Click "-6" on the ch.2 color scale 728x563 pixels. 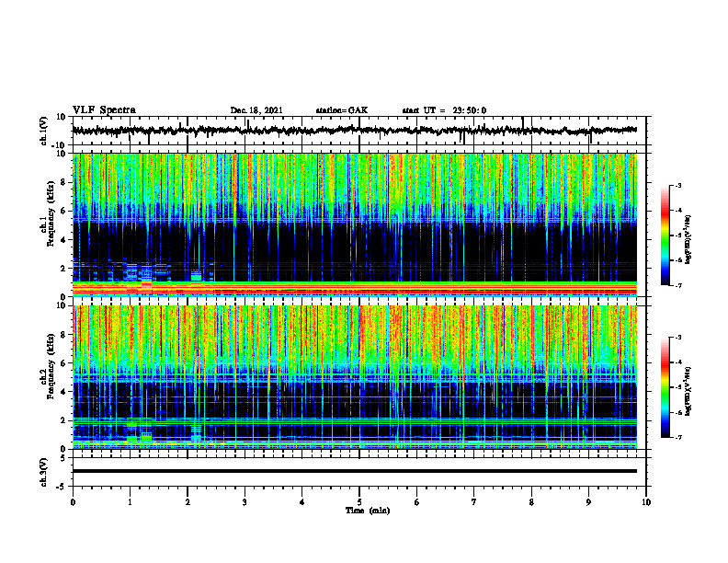pos(677,412)
